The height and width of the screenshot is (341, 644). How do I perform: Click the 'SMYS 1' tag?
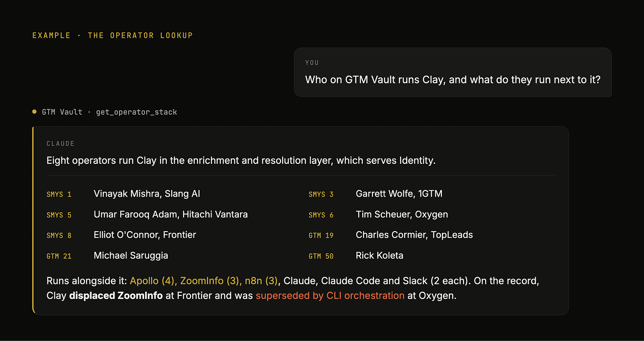pos(59,194)
